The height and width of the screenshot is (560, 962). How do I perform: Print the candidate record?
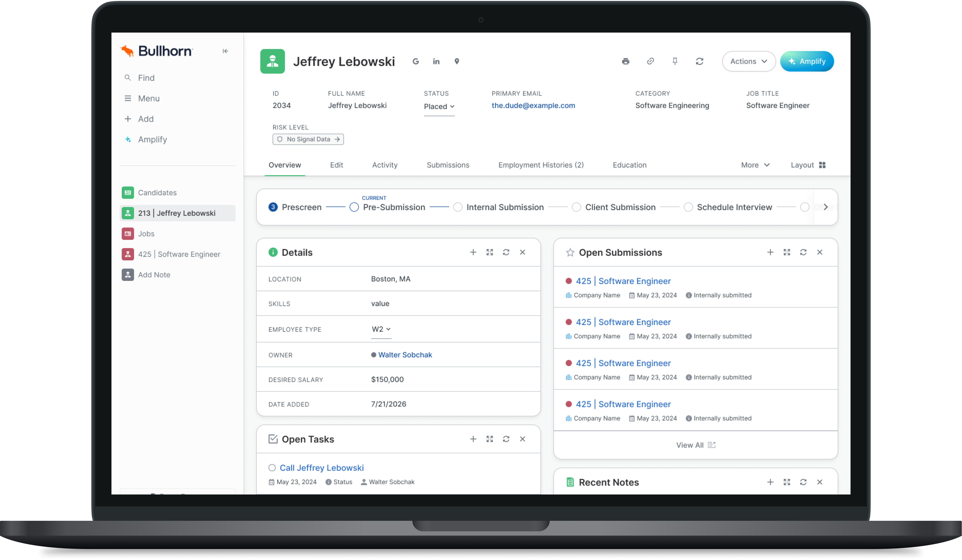click(626, 61)
